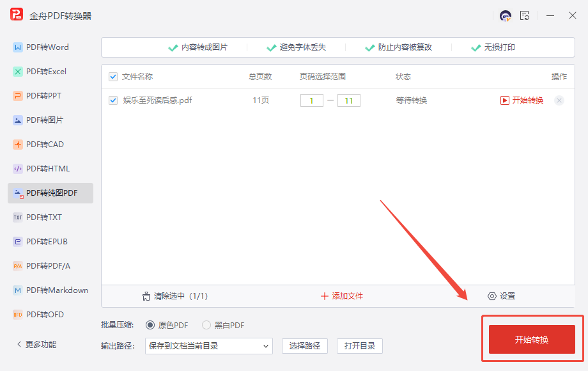The height and width of the screenshot is (371, 588).
Task: Click the PDF转TXT icon
Action: (x=18, y=217)
